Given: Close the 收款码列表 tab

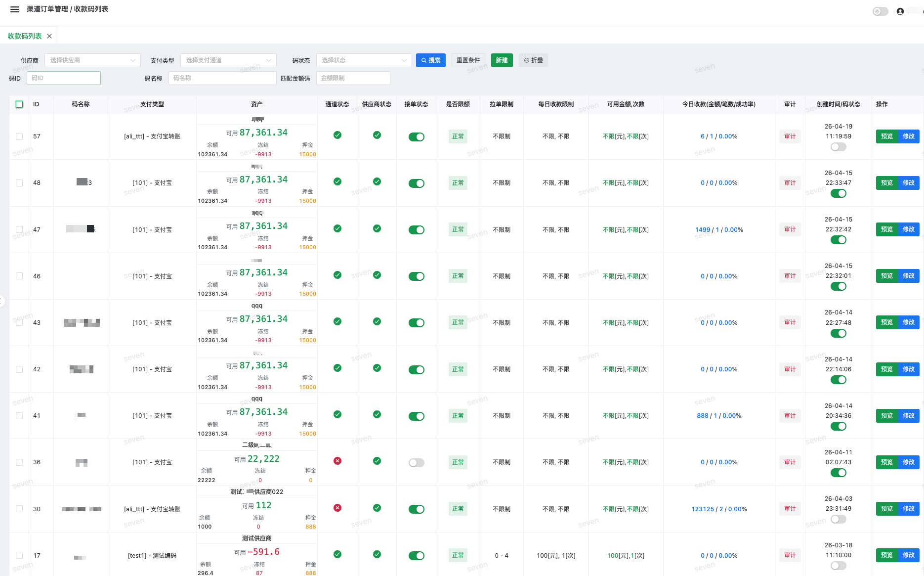Looking at the screenshot, I should [49, 36].
